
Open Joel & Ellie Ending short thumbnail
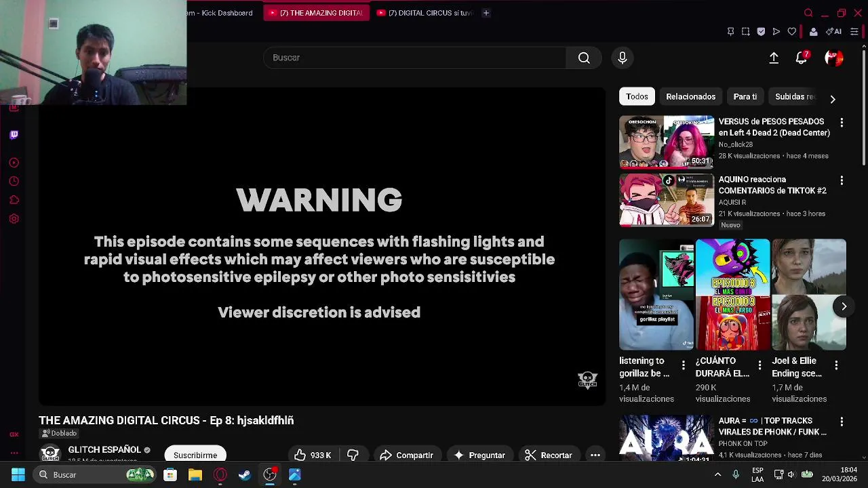click(809, 294)
